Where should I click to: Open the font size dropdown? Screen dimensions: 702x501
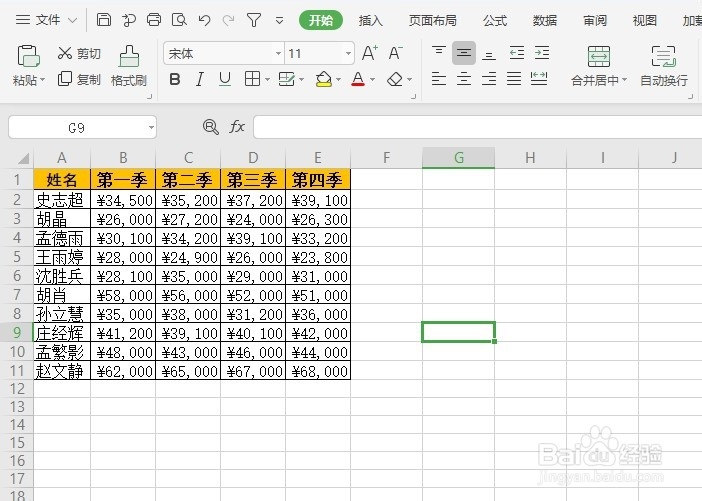[348, 54]
